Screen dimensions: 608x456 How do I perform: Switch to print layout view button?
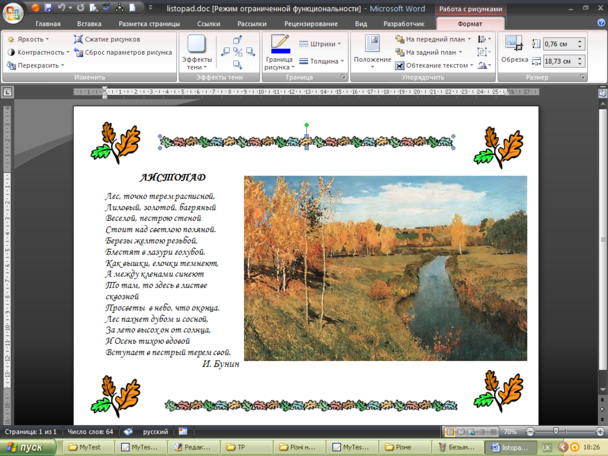[x=450, y=432]
